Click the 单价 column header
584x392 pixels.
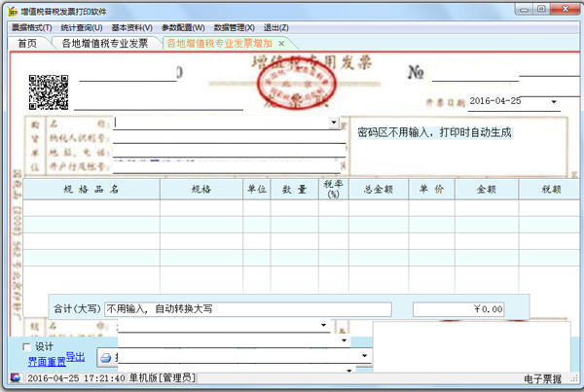431,189
